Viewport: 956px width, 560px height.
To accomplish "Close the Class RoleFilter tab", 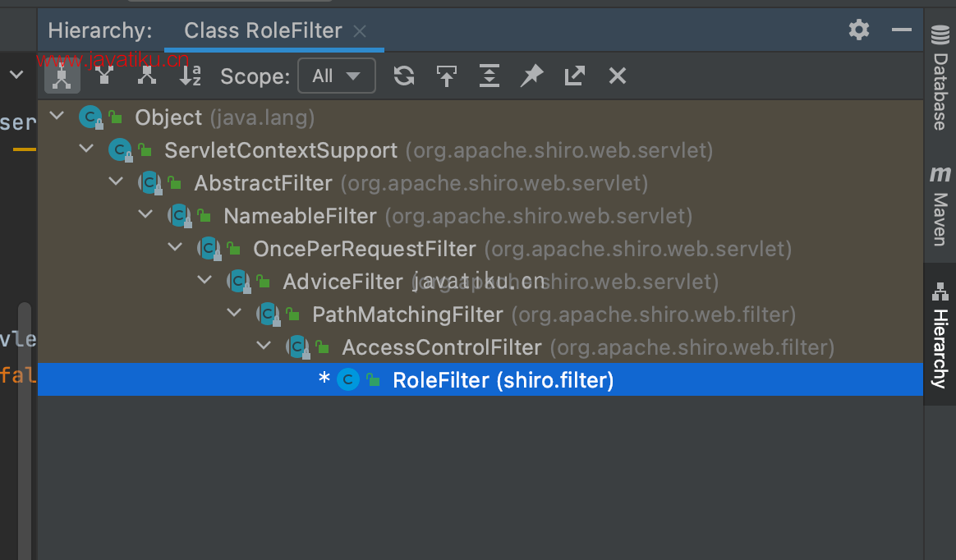I will (359, 31).
